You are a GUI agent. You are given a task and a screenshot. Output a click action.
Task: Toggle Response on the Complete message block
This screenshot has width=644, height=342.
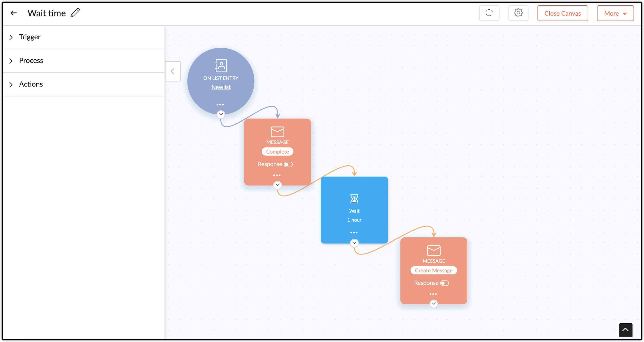[x=288, y=164]
